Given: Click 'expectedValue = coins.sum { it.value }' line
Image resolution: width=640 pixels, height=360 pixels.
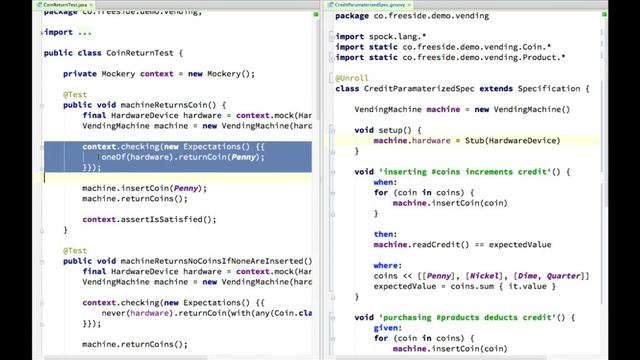Looking at the screenshot, I should coord(465,286).
